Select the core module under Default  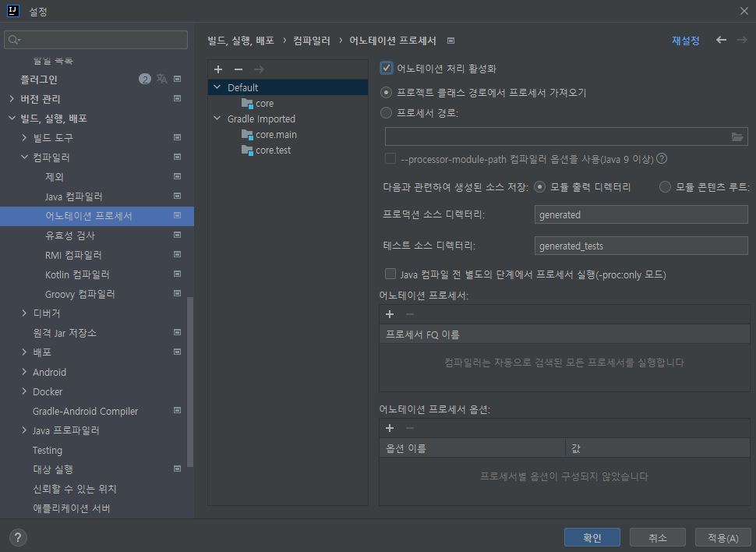pyautogui.click(x=265, y=103)
